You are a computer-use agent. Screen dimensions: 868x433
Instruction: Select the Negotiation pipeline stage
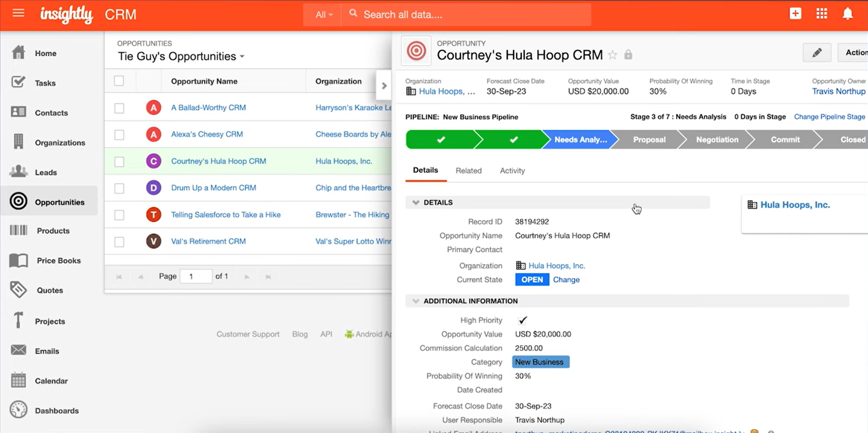tap(717, 139)
